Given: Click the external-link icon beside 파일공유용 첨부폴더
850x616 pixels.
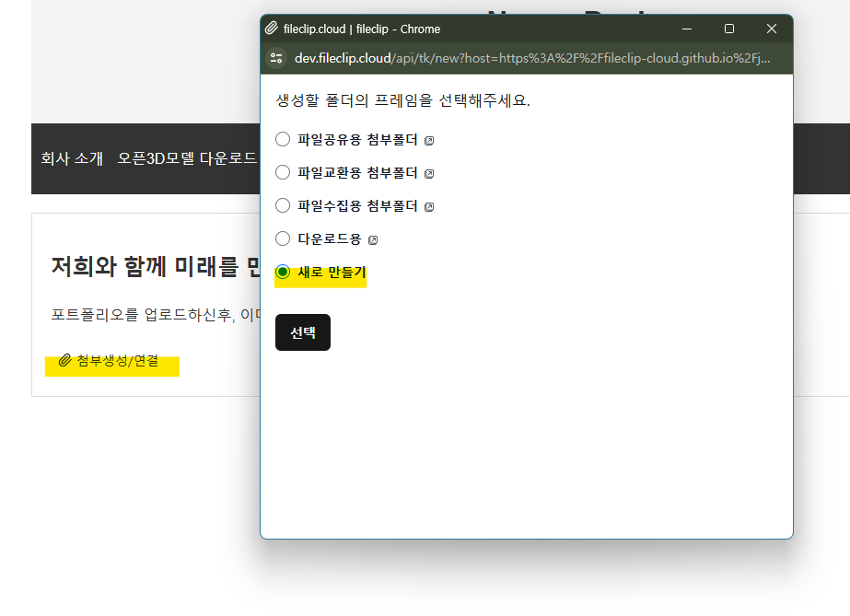Looking at the screenshot, I should (429, 139).
